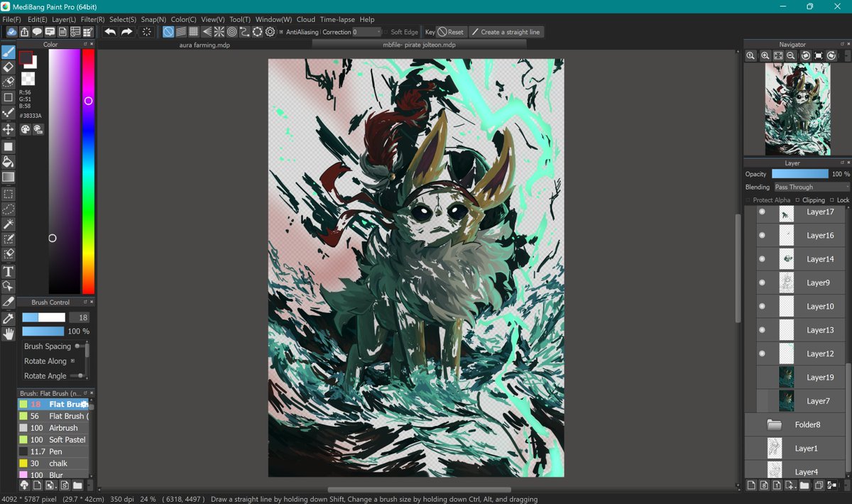Image resolution: width=852 pixels, height=504 pixels.
Task: Click the hue strip in the Color panel
Action: [88, 172]
